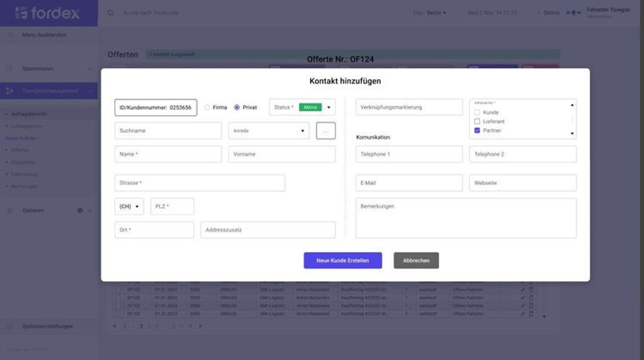
Task: Click the search magnifier icon in top bar
Action: click(x=110, y=13)
